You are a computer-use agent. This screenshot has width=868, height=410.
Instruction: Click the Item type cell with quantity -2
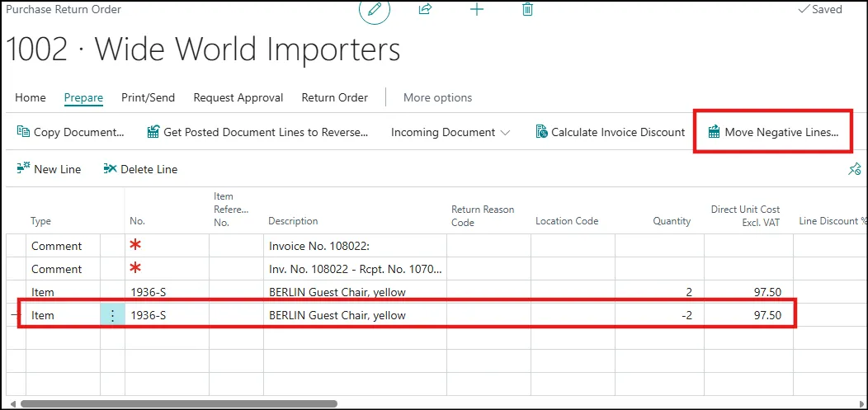tap(63, 315)
